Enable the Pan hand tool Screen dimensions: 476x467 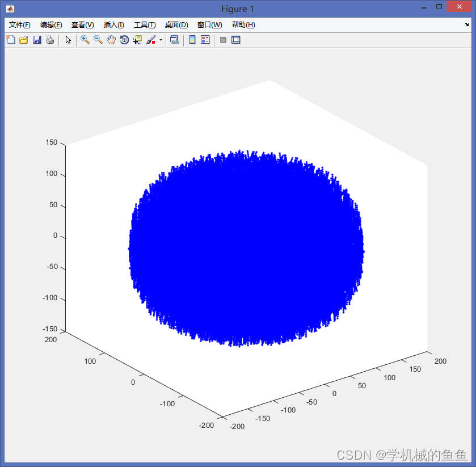click(111, 40)
